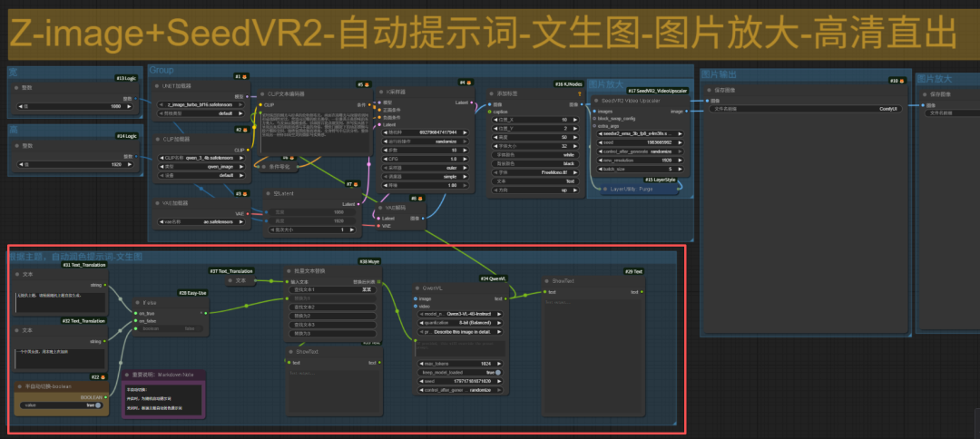Click the 查找文本1 field in 批量文本替换
The width and height of the screenshot is (980, 439).
(x=332, y=289)
